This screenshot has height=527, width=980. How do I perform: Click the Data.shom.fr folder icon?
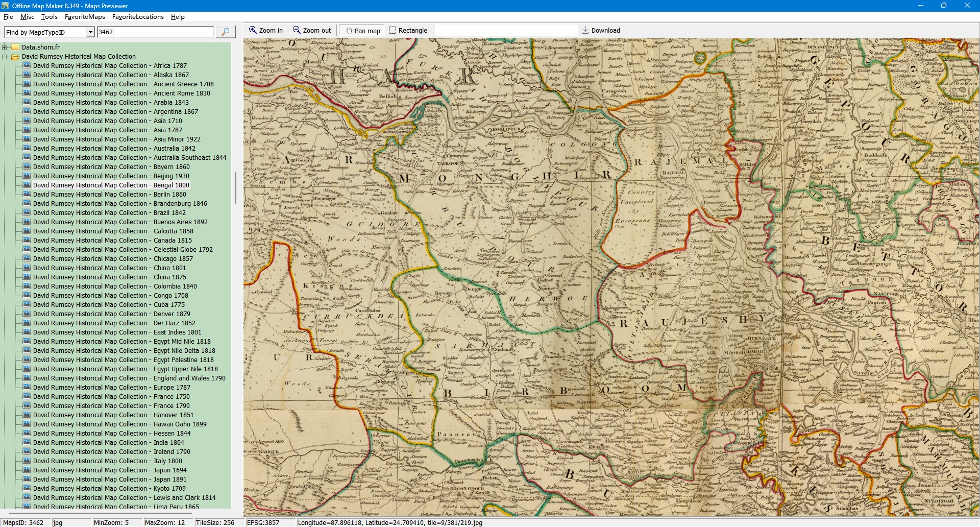pos(15,47)
